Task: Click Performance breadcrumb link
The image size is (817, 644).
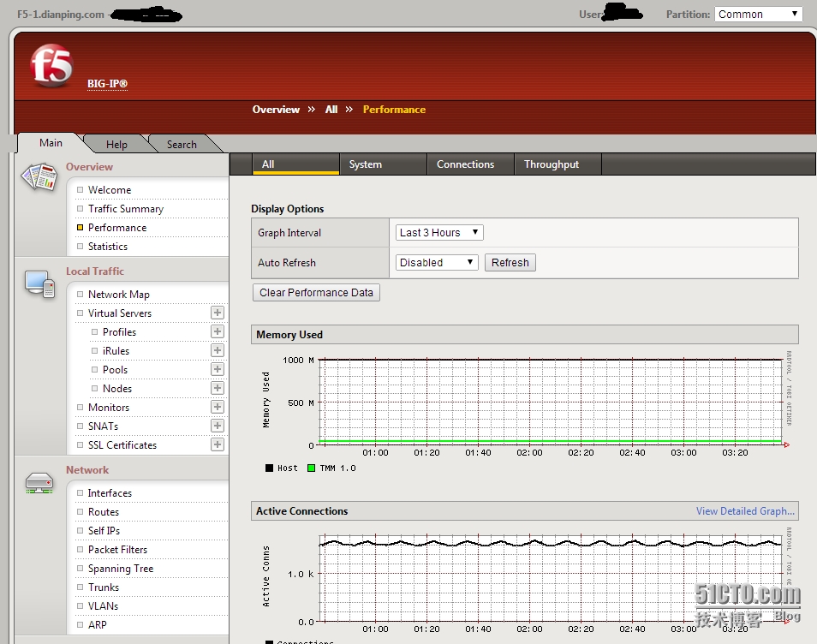Action: (394, 110)
